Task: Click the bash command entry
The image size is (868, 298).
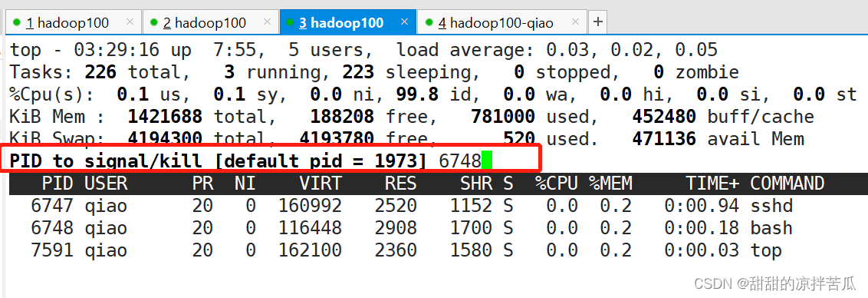Action: pos(771,228)
